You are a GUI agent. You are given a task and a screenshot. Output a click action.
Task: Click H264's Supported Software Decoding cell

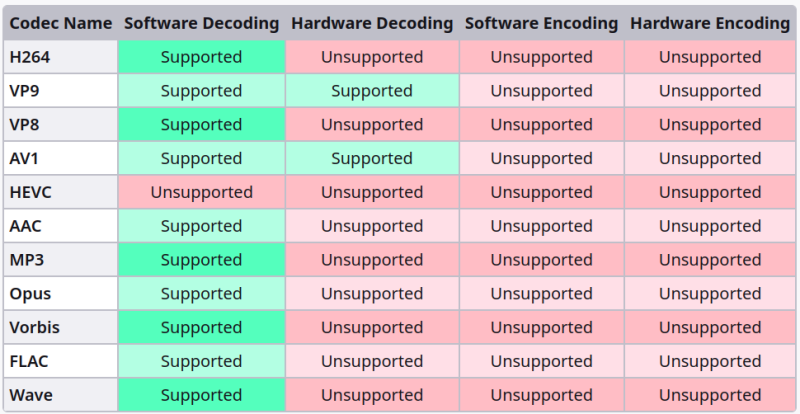pos(201,57)
